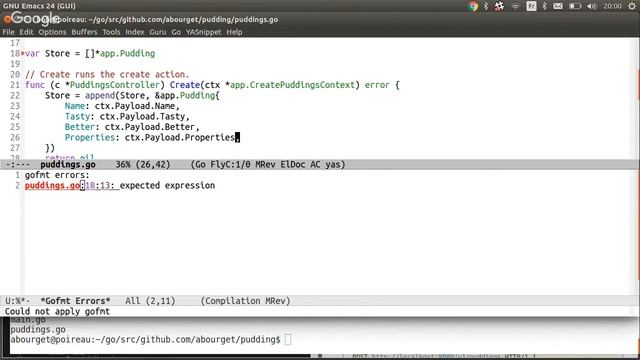Viewport: 640px width, 360px height.
Task: Click 'expected expression' error text
Action: pos(167,185)
